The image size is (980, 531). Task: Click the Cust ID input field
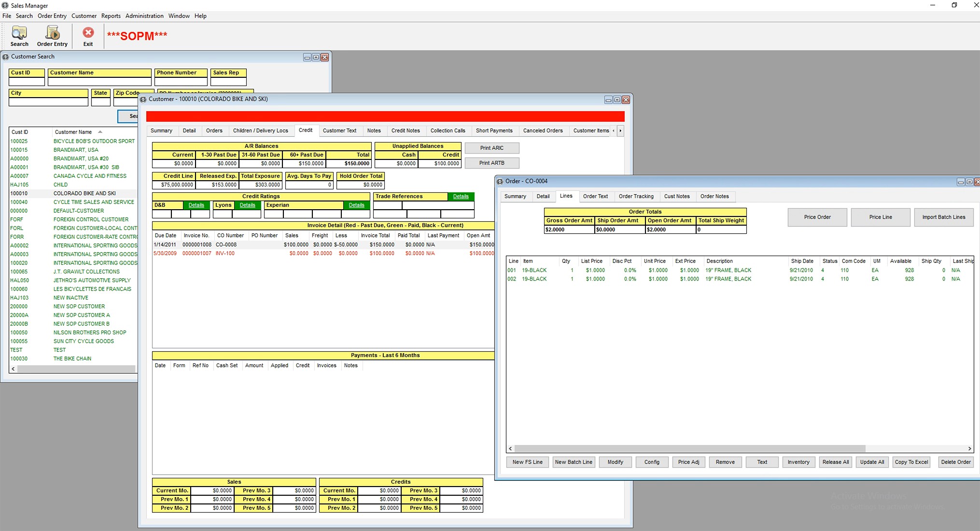tap(27, 82)
